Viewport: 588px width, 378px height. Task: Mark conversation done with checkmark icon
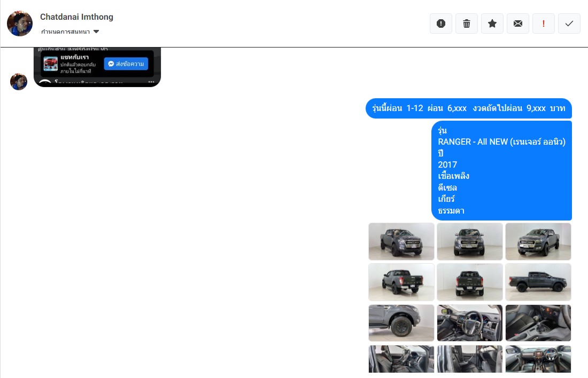coord(569,23)
